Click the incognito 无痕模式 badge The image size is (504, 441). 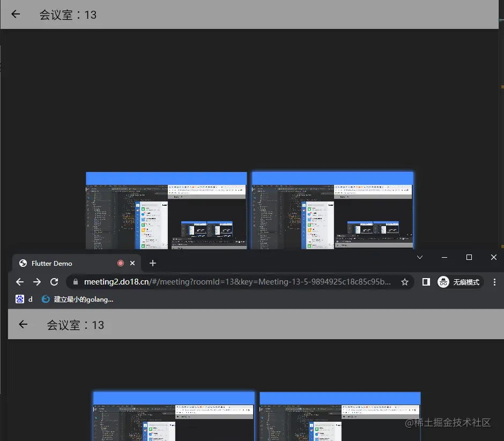tap(459, 281)
